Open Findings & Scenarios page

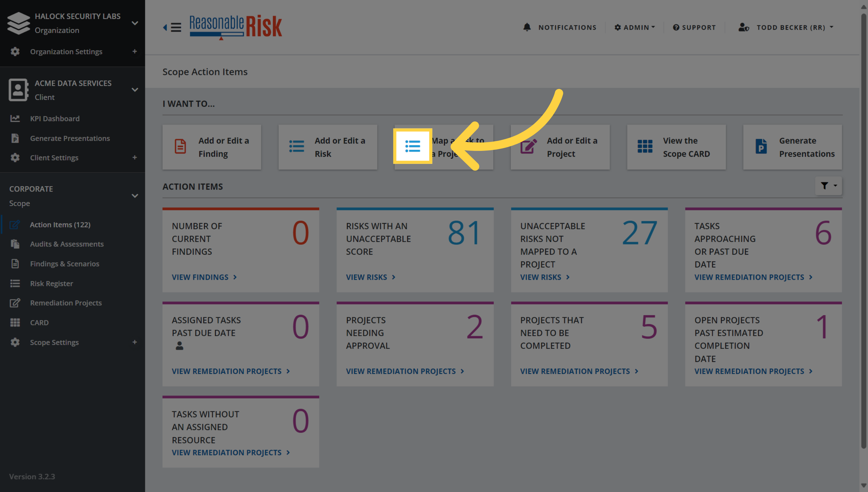click(x=65, y=264)
